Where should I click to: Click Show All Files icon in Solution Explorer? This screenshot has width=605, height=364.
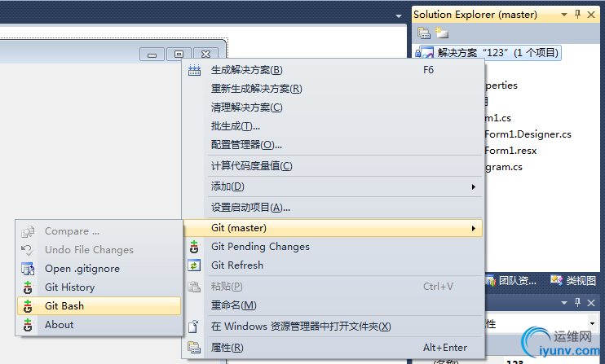click(x=441, y=33)
